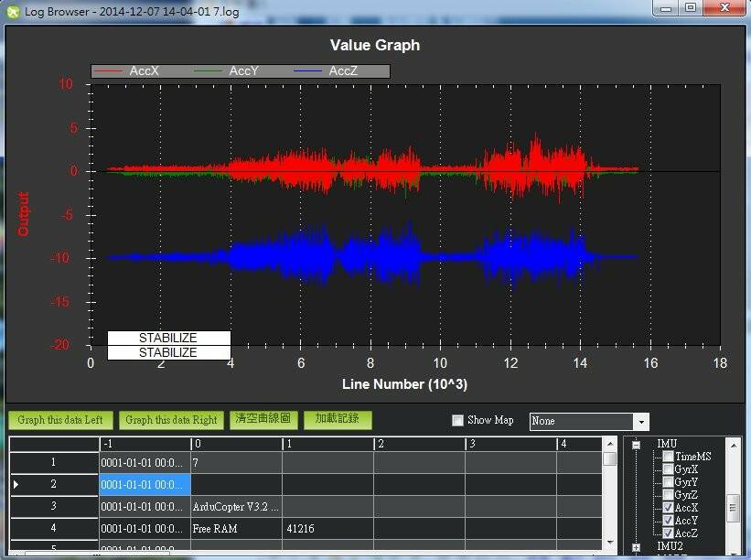Click the AccY legend label
The width and height of the screenshot is (751, 560).
[x=243, y=70]
